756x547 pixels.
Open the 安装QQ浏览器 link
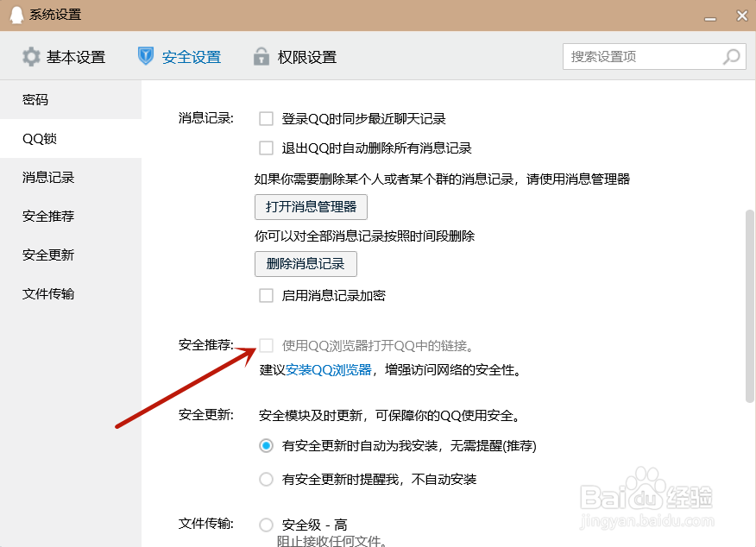(x=329, y=370)
